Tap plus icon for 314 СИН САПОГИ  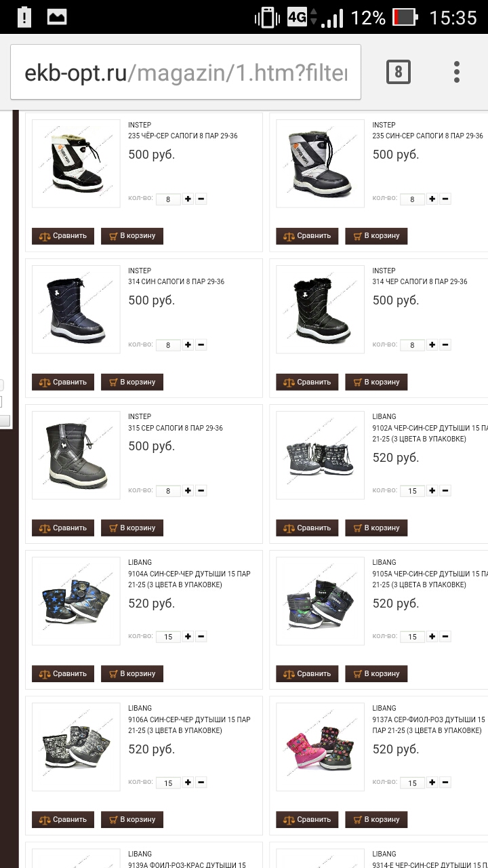tap(188, 344)
